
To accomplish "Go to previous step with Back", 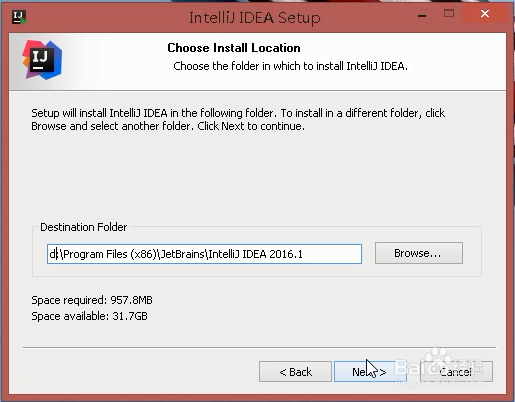I will coord(295,372).
